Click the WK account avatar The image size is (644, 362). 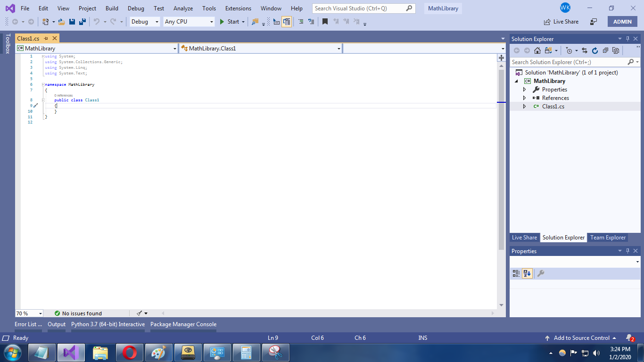pos(565,8)
